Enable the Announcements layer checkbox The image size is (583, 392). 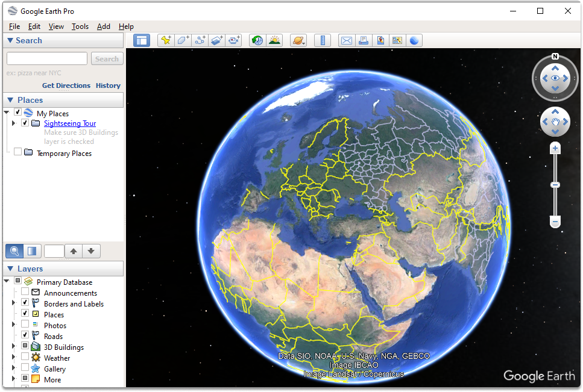[25, 292]
